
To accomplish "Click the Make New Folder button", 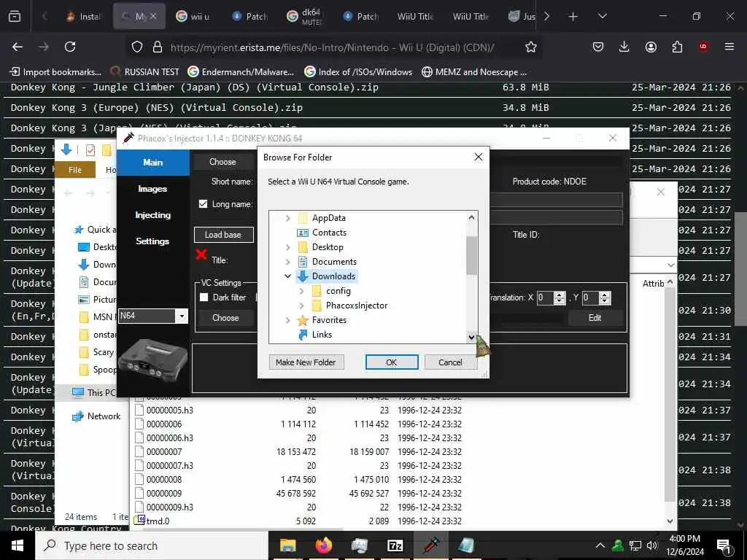I will (306, 362).
